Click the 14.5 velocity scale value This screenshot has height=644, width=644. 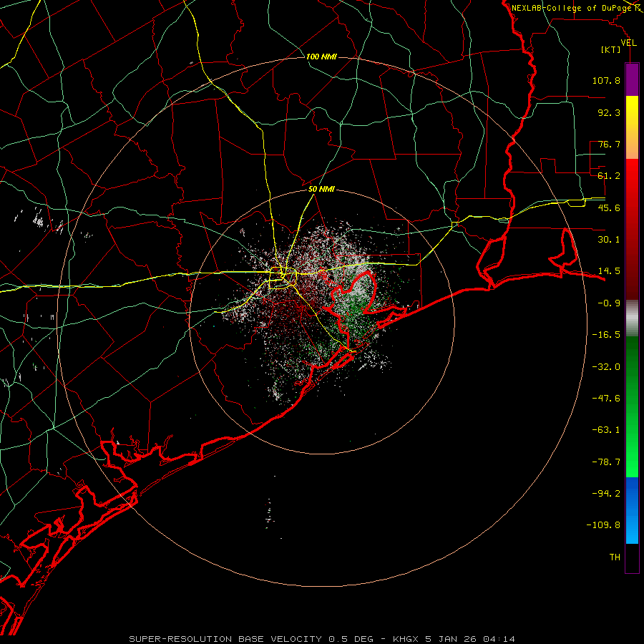pyautogui.click(x=609, y=271)
